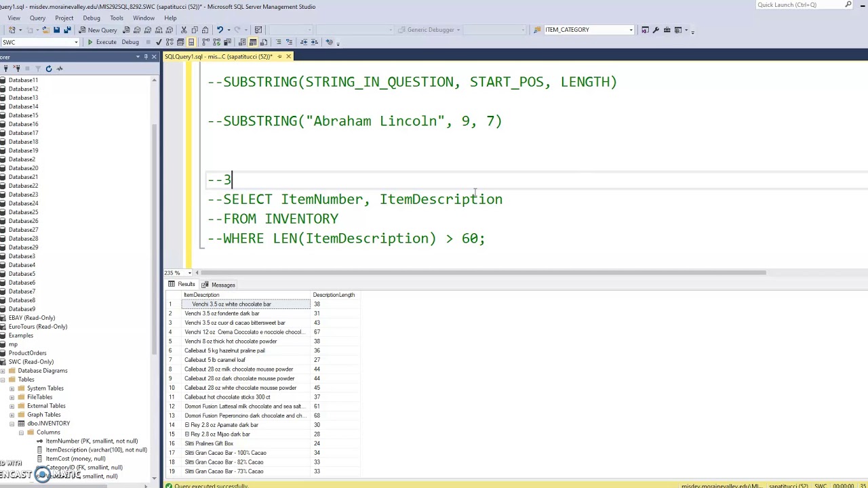
Task: Click the Save All icon
Action: [66, 30]
